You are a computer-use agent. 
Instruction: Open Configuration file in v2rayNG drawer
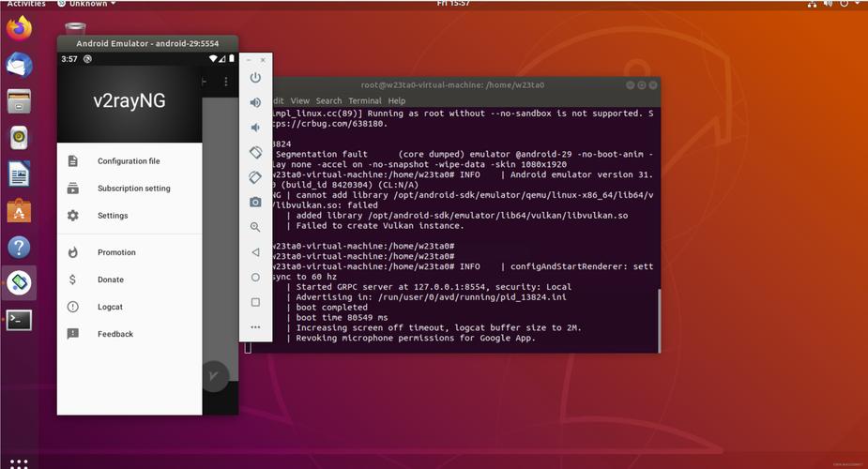tap(129, 161)
